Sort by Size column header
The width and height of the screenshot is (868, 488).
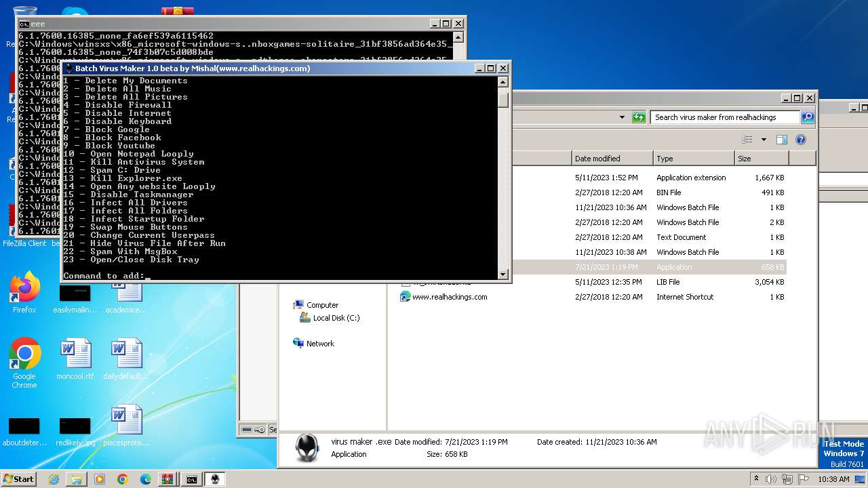(762, 159)
